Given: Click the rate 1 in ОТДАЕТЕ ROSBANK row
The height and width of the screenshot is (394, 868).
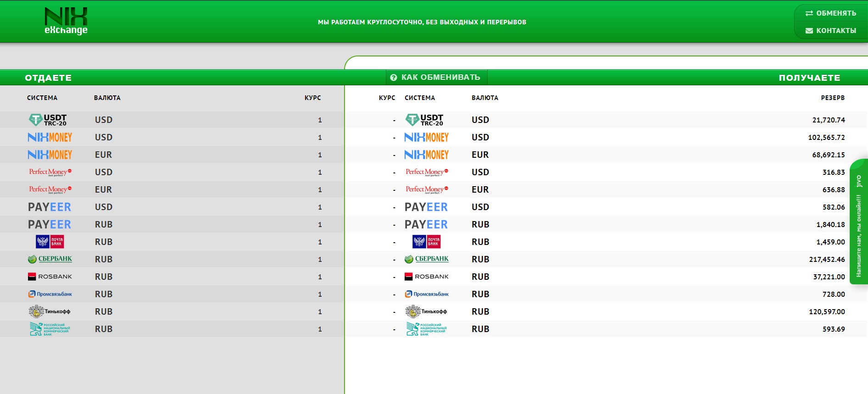Looking at the screenshot, I should 320,277.
